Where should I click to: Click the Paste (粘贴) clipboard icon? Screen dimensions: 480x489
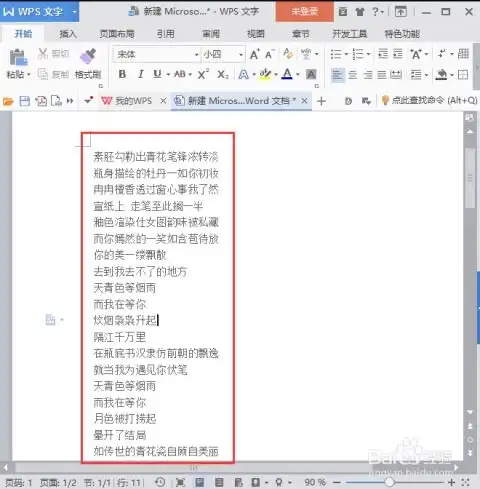(x=18, y=57)
